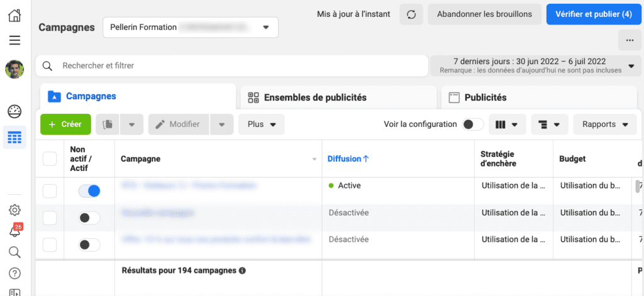Screen dimensions: 644x296
Task: Expand the Rapports dropdown
Action: coord(604,124)
